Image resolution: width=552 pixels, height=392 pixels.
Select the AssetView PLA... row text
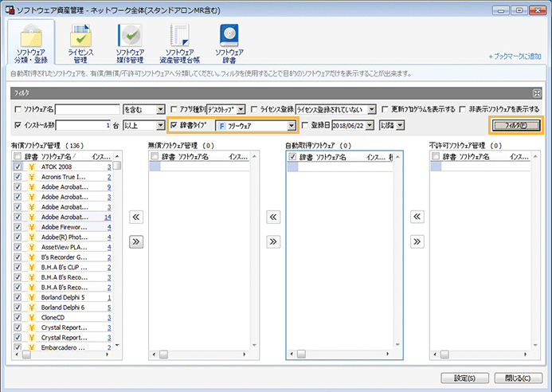tap(64, 247)
